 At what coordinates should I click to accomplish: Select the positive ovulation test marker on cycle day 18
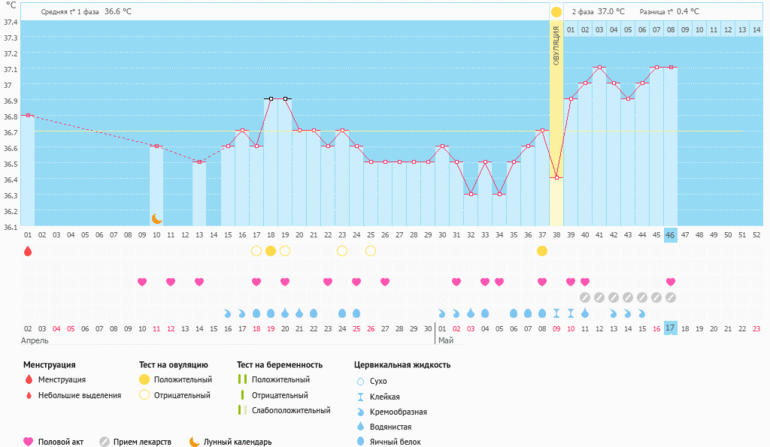pyautogui.click(x=270, y=251)
